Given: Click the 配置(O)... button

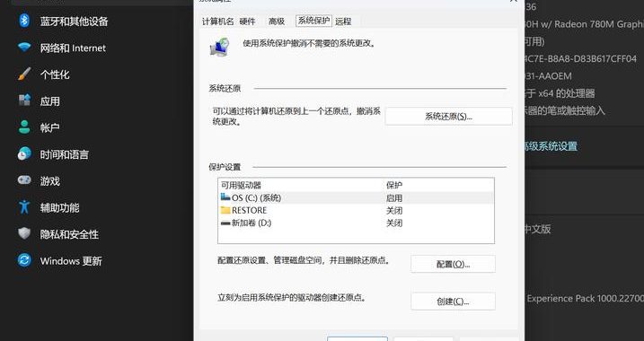Looking at the screenshot, I should 453,264.
